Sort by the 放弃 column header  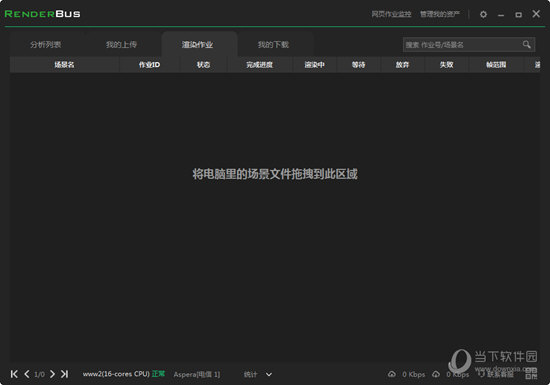(402, 65)
